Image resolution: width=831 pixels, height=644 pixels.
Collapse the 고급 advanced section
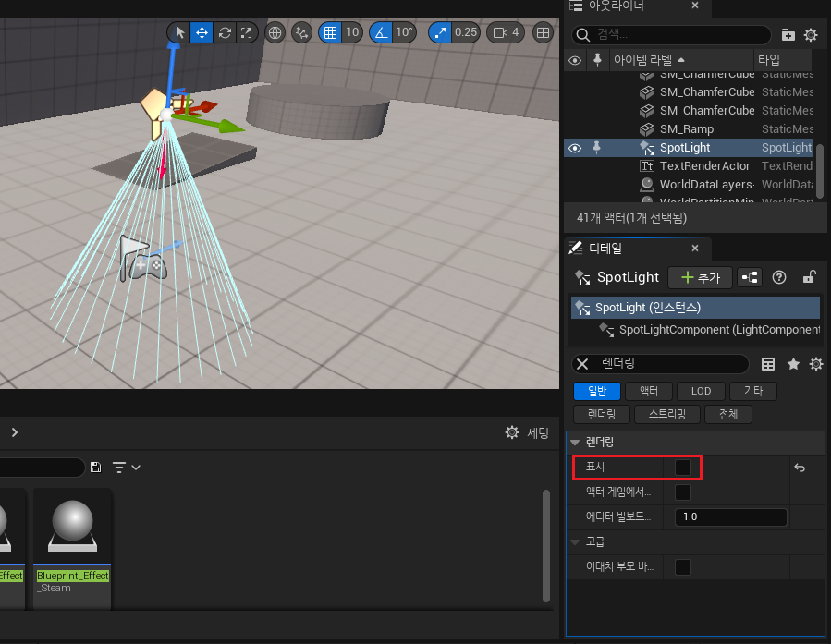click(575, 541)
